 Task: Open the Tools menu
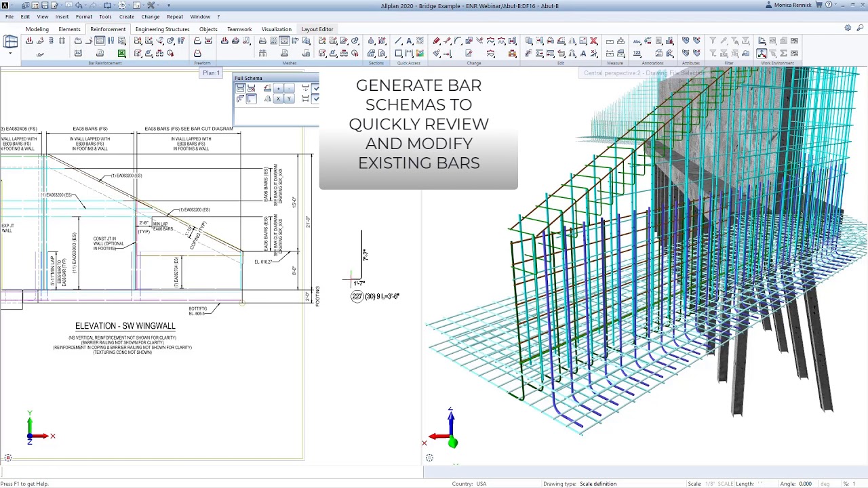[x=105, y=16]
